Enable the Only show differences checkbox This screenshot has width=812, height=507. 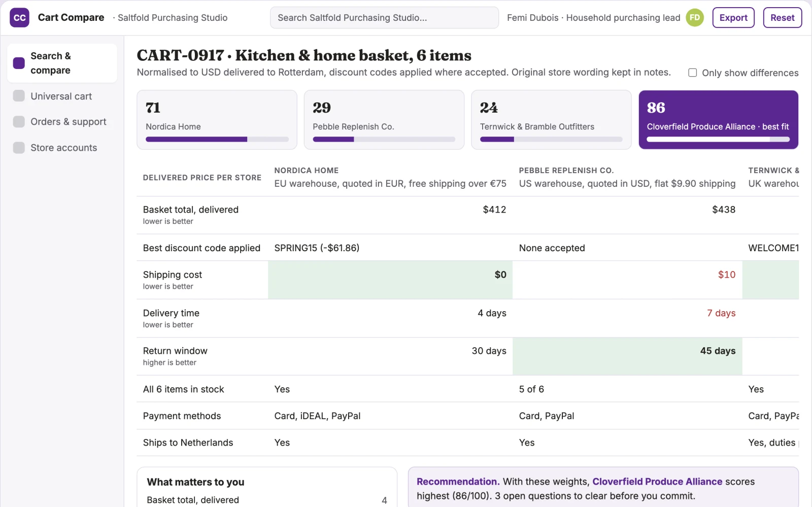[692, 73]
